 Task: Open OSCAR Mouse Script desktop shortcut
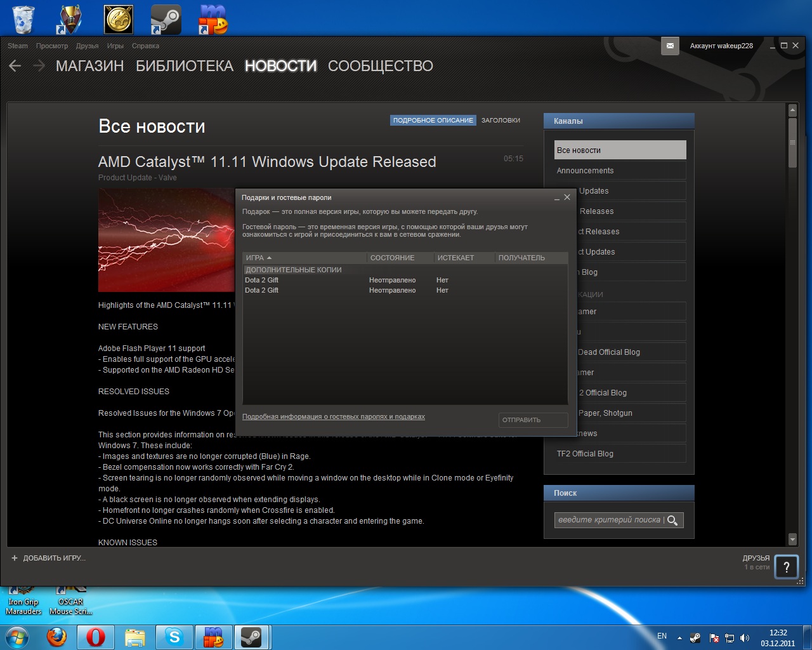(x=71, y=600)
